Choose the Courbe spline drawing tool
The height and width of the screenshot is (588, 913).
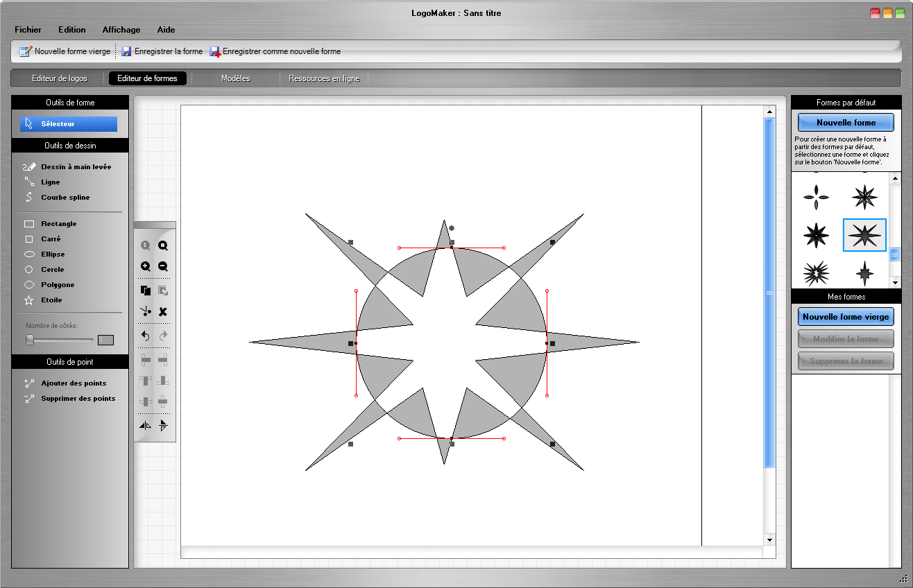click(65, 197)
